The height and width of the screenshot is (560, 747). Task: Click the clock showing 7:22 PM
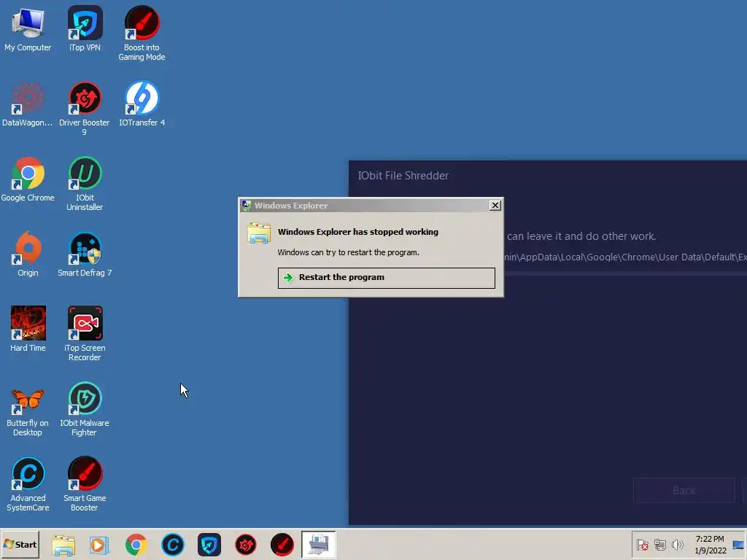(x=710, y=545)
